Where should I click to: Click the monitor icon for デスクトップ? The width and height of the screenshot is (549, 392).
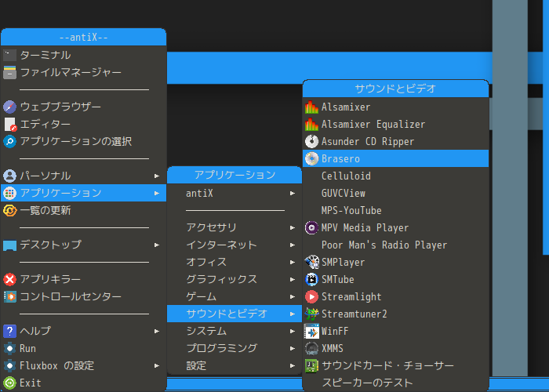pos(9,245)
